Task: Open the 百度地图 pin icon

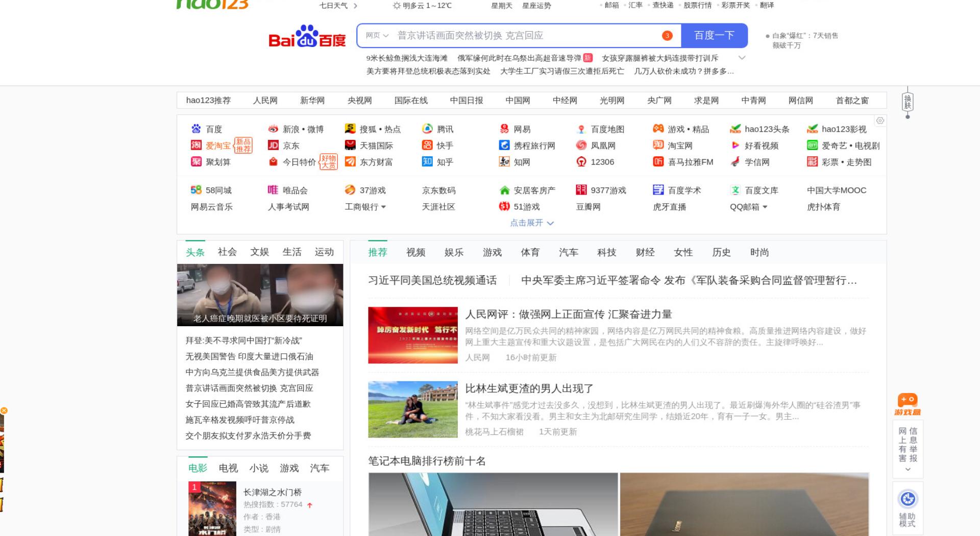Action: [581, 129]
